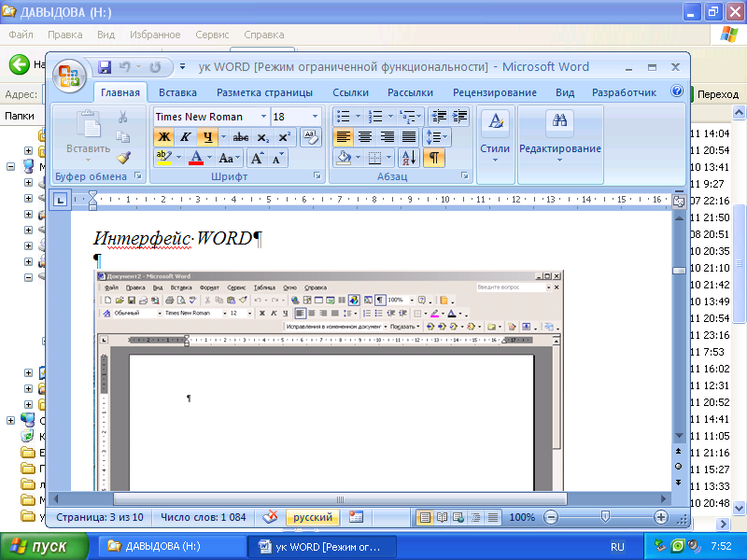Click Windows пуск Start button
The image size is (747, 560).
coord(44,546)
